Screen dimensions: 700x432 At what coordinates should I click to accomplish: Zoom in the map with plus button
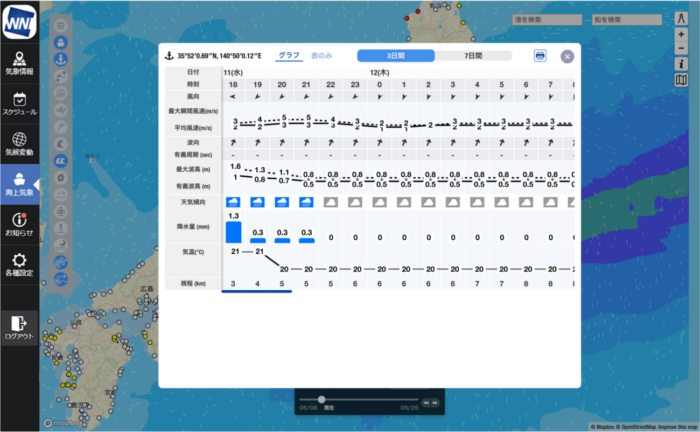pyautogui.click(x=681, y=35)
